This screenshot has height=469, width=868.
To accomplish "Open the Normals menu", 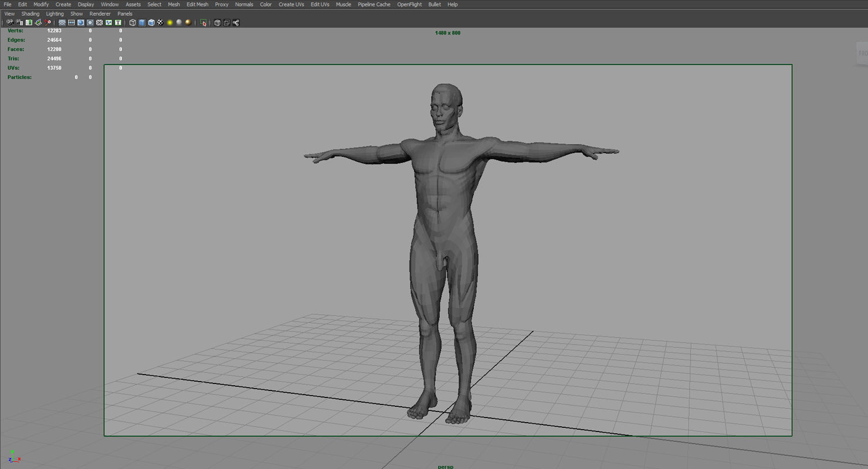I will click(x=244, y=4).
